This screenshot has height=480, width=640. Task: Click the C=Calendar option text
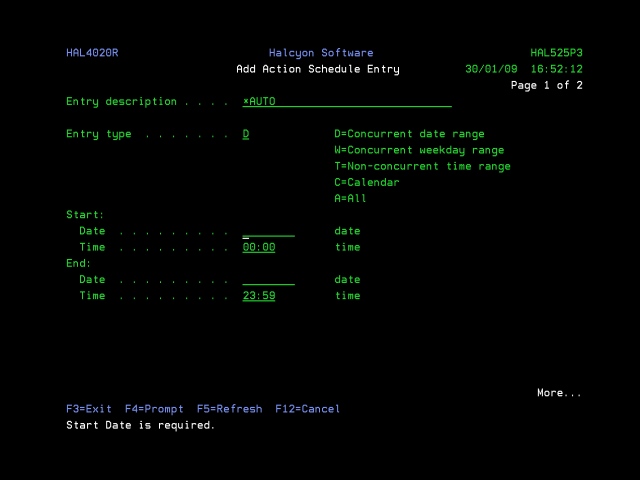point(366,182)
